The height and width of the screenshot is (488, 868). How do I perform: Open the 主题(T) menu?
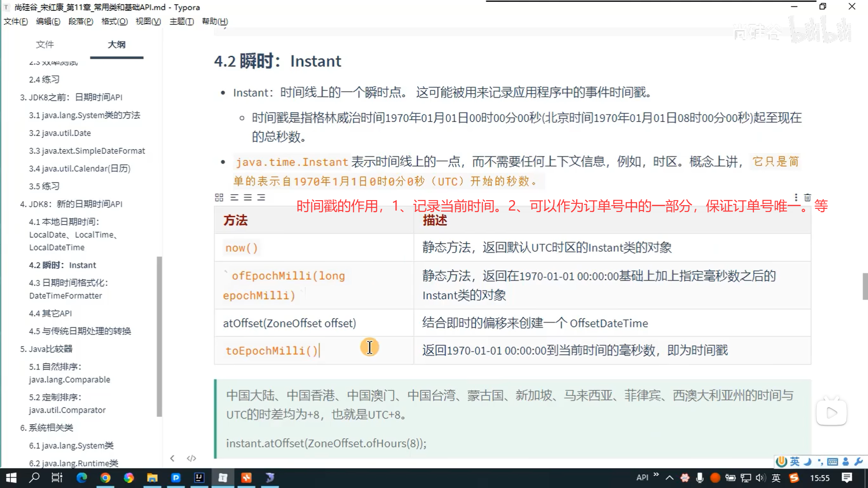pyautogui.click(x=181, y=21)
